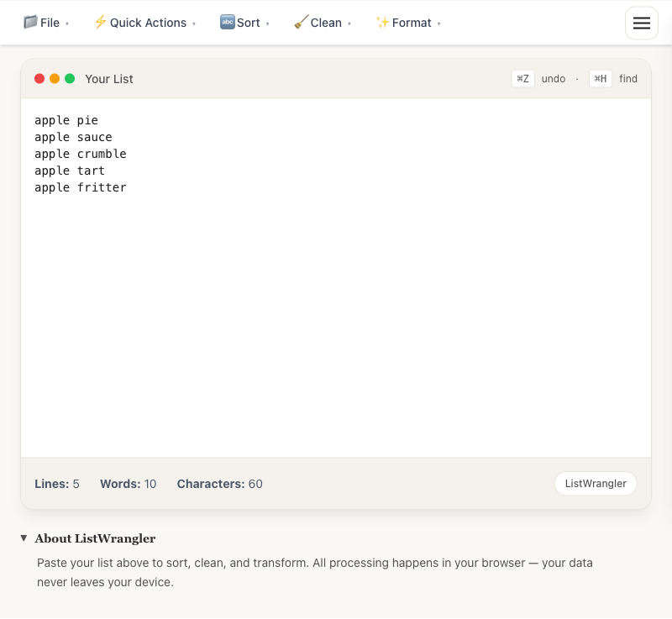Open the hamburger menu icon
The height and width of the screenshot is (619, 672).
[x=642, y=23]
